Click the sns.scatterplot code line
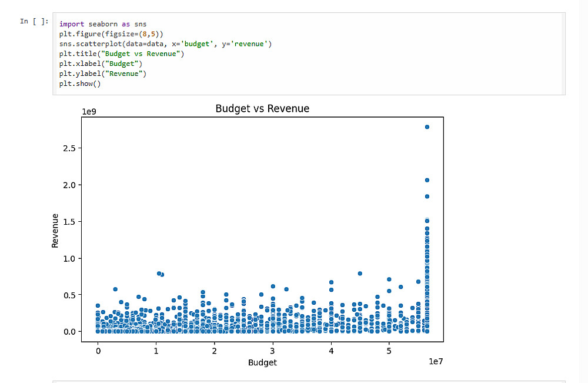Image resolution: width=588 pixels, height=383 pixels. (x=165, y=44)
